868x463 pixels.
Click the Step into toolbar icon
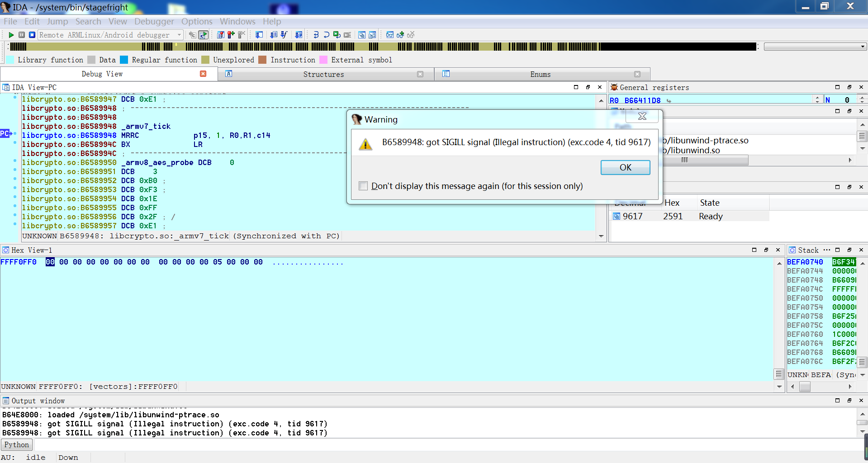(x=316, y=35)
